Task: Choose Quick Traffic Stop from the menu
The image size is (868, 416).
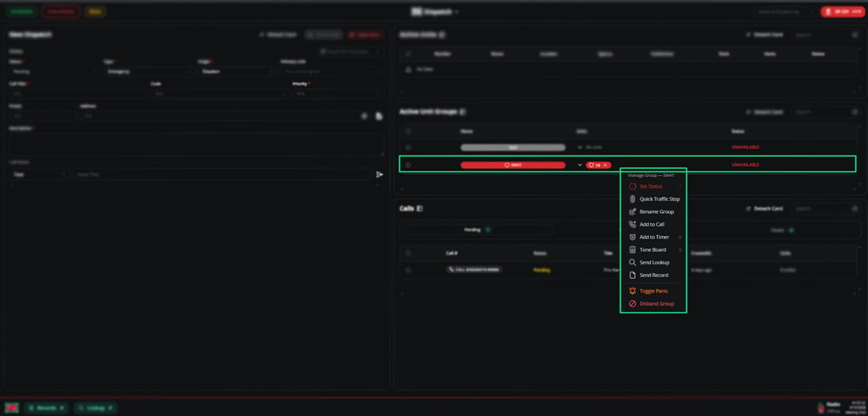Action: (x=653, y=199)
